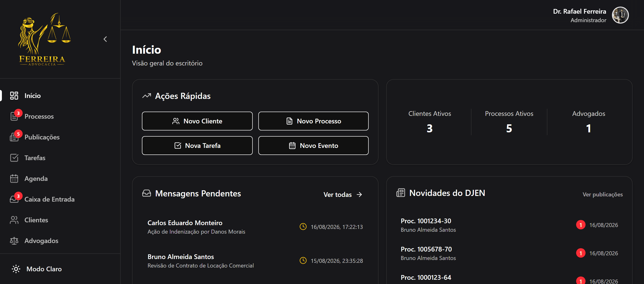Open the Início dashboard grid icon

[14, 96]
